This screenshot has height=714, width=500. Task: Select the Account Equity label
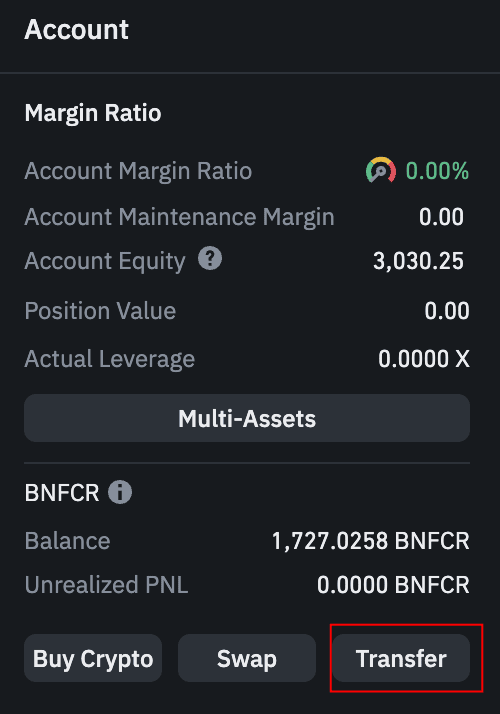(105, 261)
